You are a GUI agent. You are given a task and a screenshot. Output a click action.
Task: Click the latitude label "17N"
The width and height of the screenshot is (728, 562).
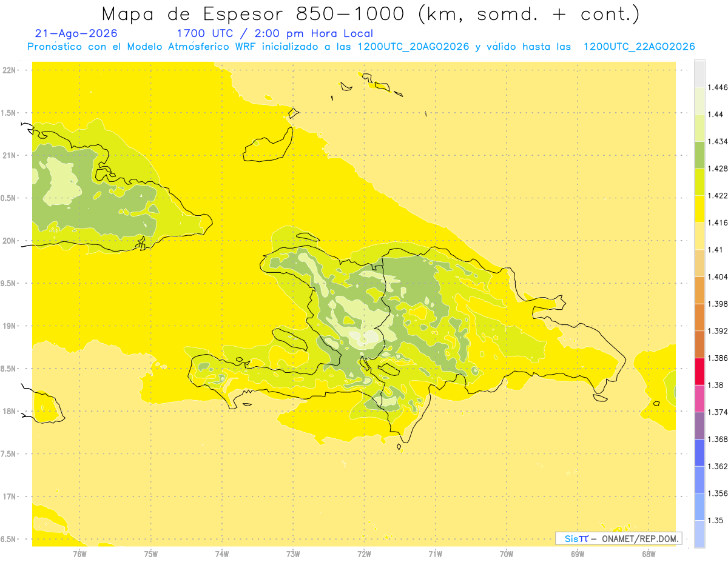tap(10, 497)
